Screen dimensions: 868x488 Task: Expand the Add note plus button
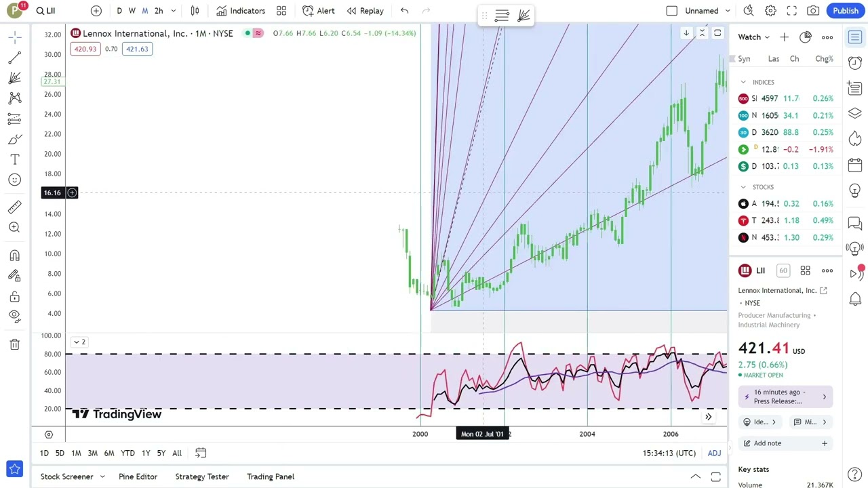825,443
